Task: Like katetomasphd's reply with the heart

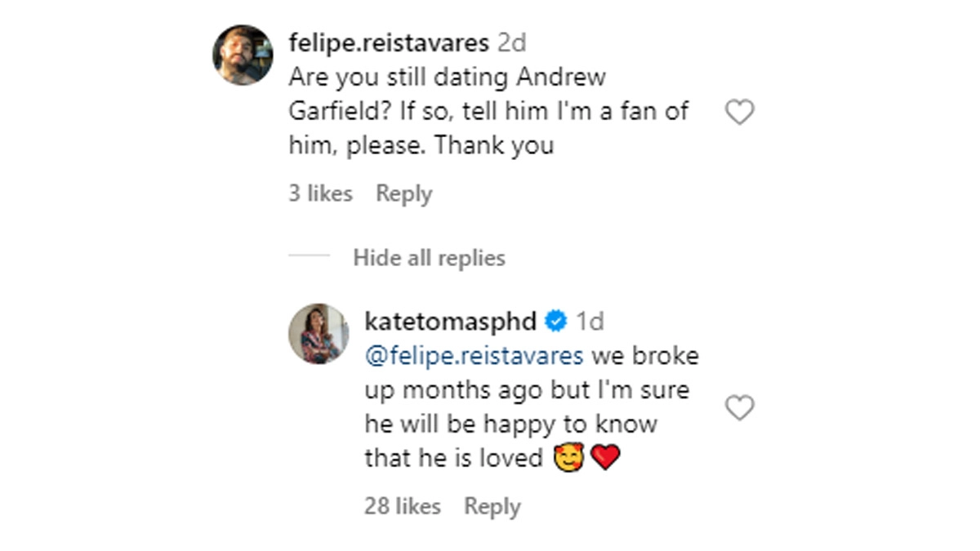Action: click(x=739, y=407)
